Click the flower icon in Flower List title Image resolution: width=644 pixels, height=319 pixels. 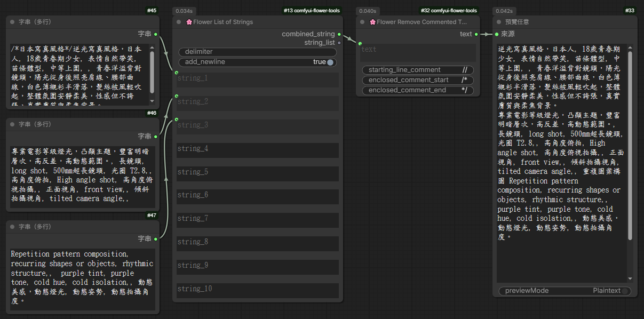pos(189,22)
